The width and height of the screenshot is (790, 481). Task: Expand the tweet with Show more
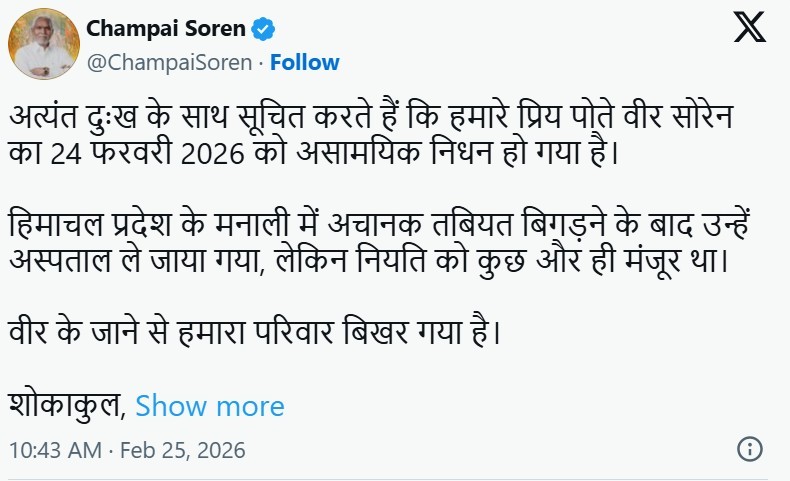(210, 406)
